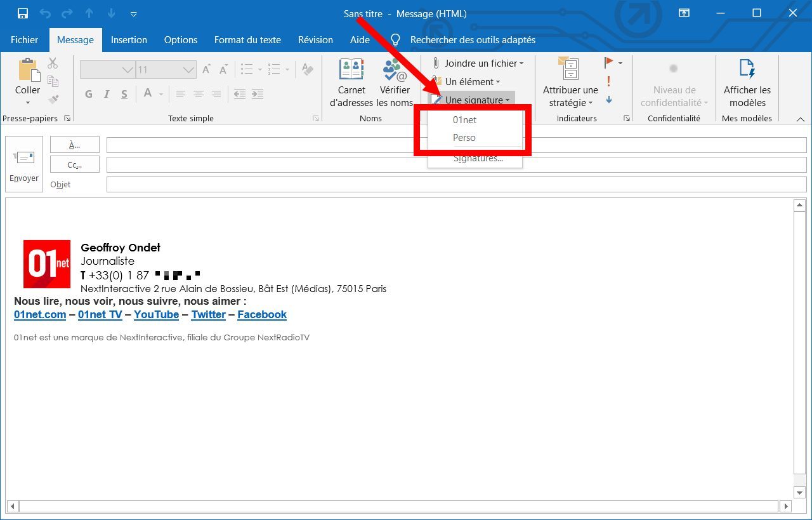The image size is (812, 520).
Task: Click the Bullets list icon
Action: tap(247, 69)
